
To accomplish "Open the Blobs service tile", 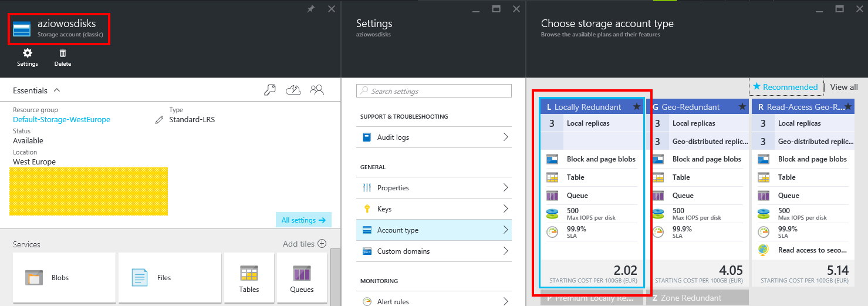I will 65,278.
